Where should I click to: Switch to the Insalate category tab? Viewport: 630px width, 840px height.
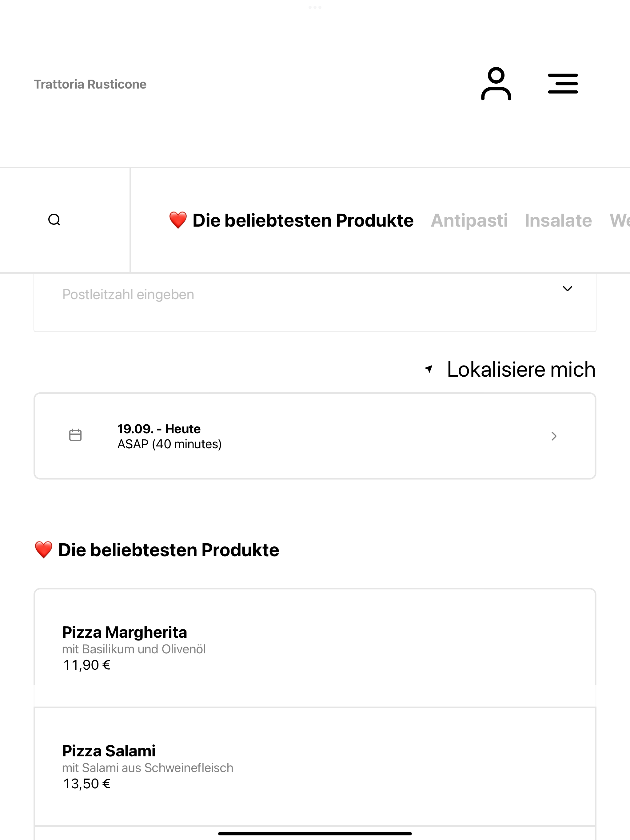(558, 220)
